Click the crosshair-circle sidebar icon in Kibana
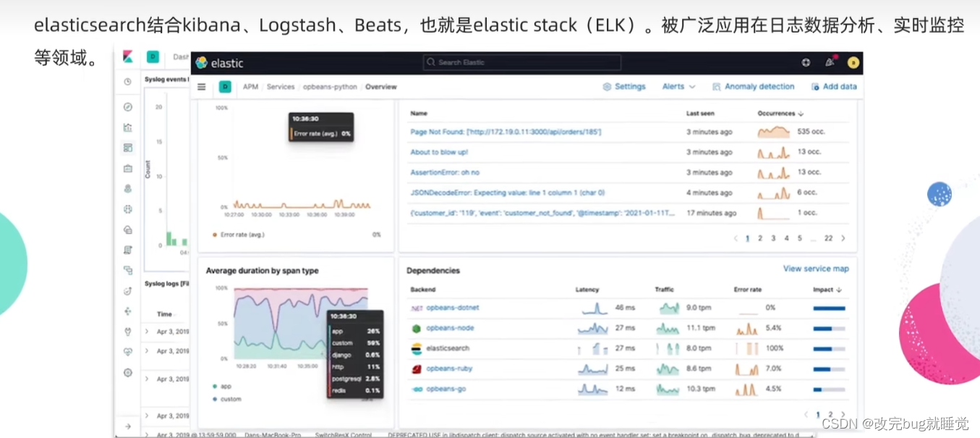980x438 pixels. click(128, 209)
